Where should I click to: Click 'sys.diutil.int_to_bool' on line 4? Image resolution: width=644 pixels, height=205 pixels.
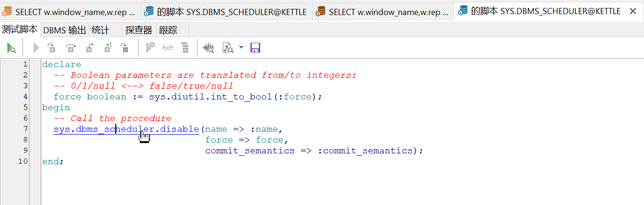[x=211, y=97]
